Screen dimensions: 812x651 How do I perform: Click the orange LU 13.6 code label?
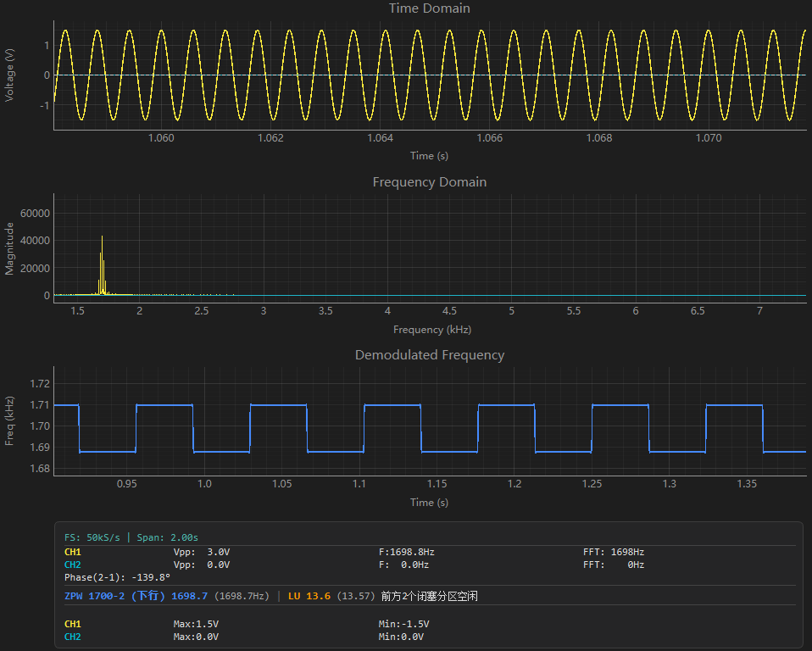[x=309, y=596]
